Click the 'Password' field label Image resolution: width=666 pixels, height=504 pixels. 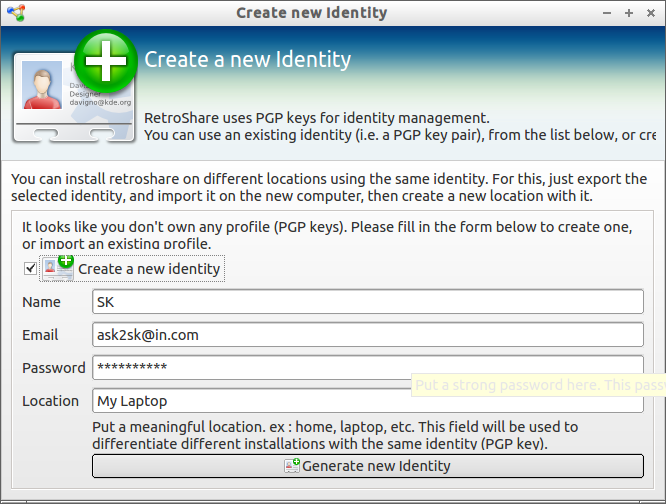coord(54,368)
